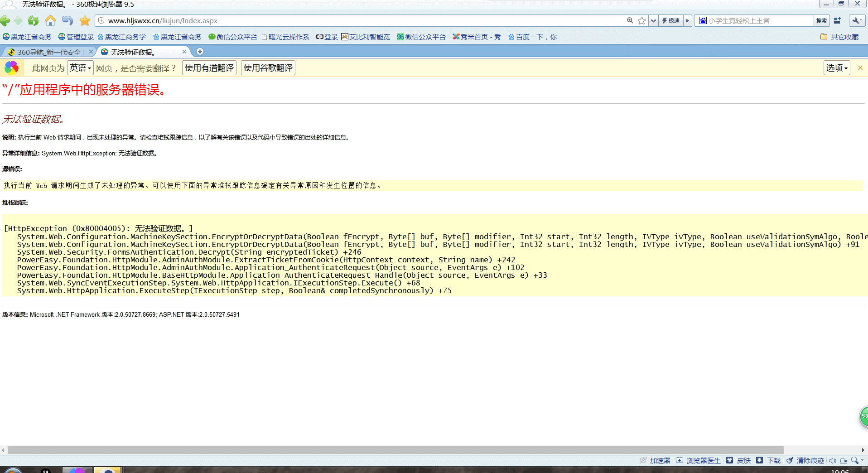This screenshot has height=473, width=868.
Task: Click the blue undo close-tab arrow
Action: pos(68,21)
